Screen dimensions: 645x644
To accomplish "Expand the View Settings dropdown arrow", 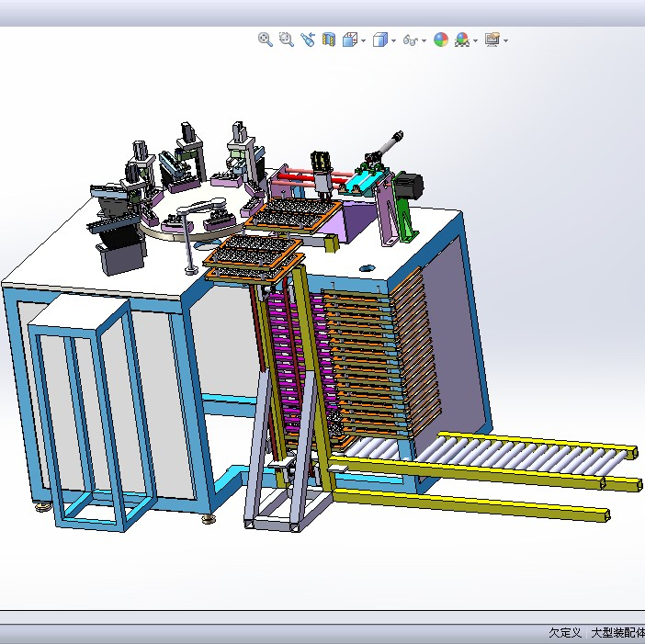I will [505, 40].
